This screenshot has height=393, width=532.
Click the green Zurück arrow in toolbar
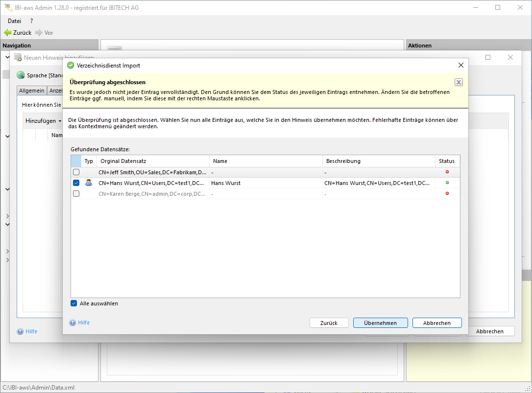[x=8, y=33]
